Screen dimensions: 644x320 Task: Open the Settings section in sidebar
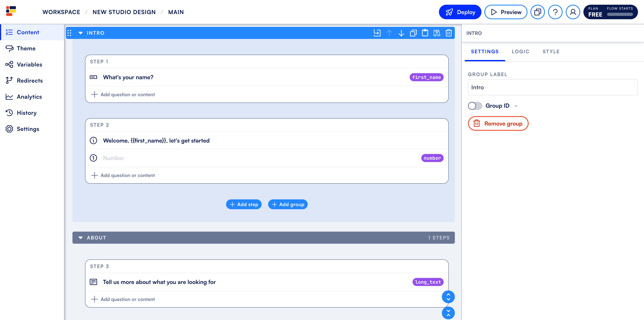(32, 129)
